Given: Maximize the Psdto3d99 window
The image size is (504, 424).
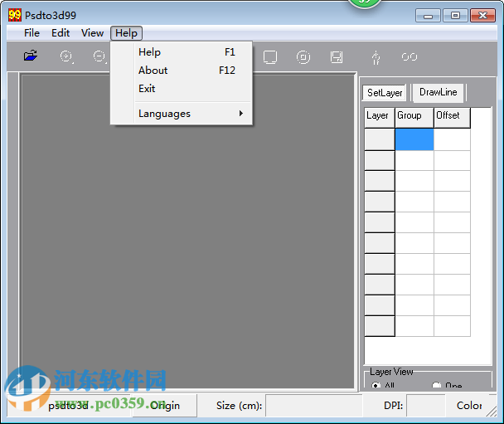Looking at the screenshot, I should tap(455, 16).
